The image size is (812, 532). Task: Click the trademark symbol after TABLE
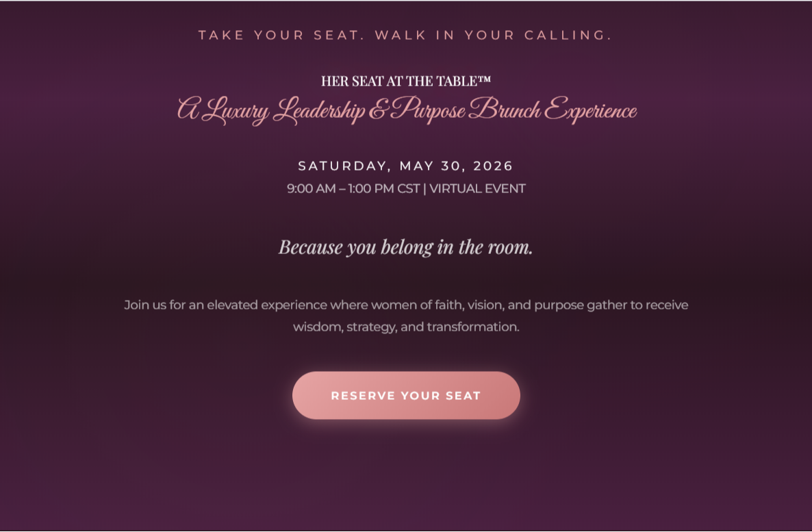click(484, 79)
